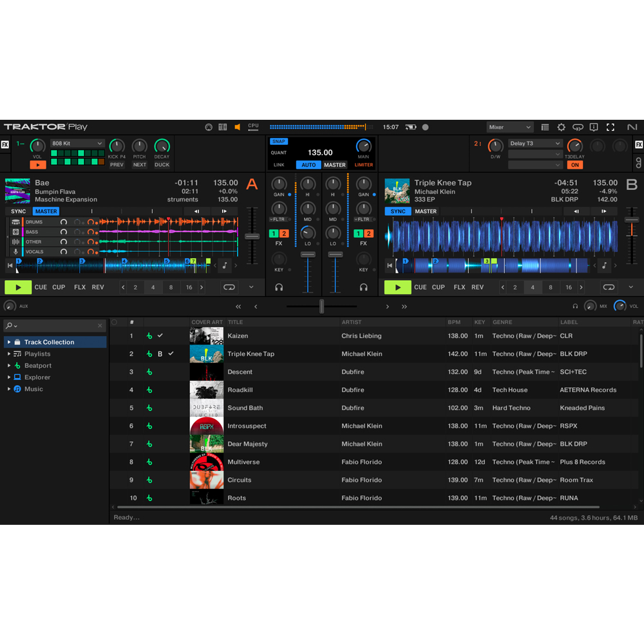Enable SYNC on Deck B

pyautogui.click(x=397, y=211)
